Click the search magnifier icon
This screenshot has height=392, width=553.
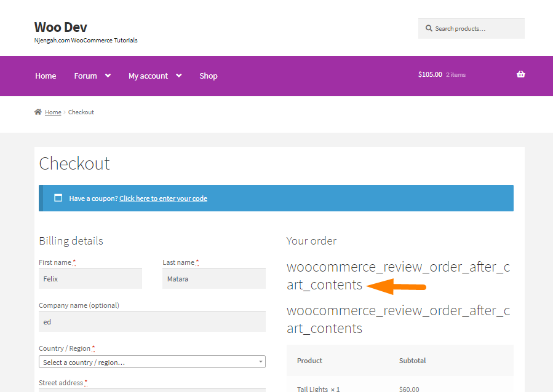point(429,28)
